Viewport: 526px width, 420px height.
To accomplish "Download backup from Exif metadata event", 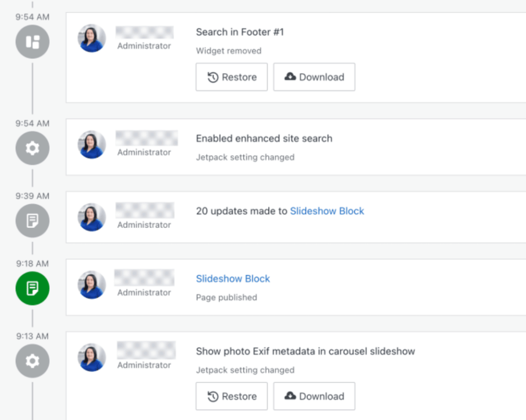I will pyautogui.click(x=314, y=396).
